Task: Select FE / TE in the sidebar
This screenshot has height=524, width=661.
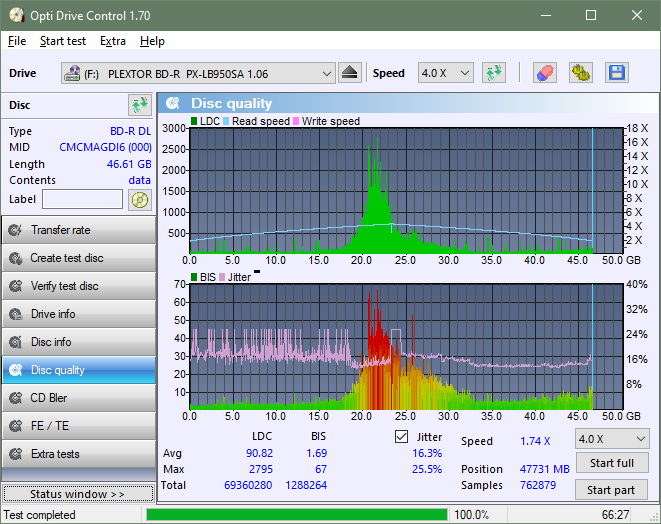Action: click(79, 426)
